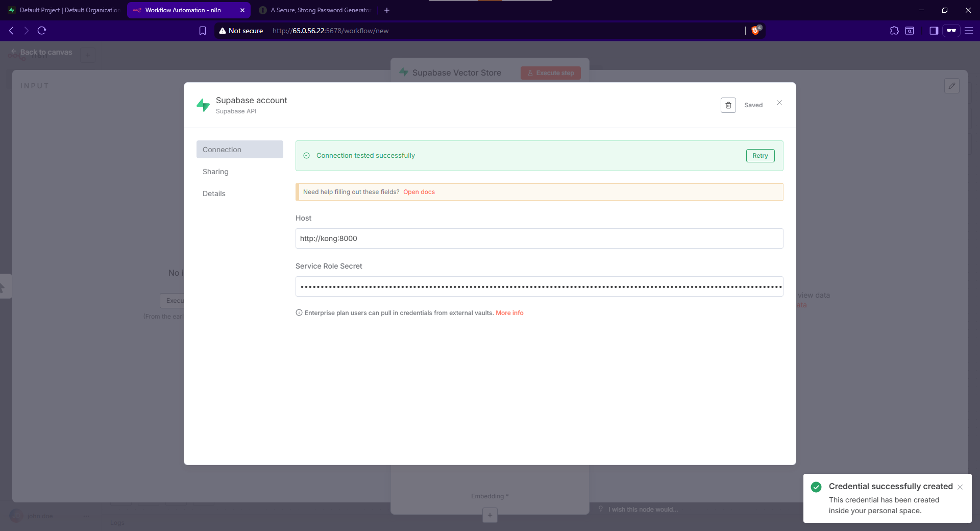Click the Supabase logo in dialog header
The image size is (980, 531).
tap(203, 105)
